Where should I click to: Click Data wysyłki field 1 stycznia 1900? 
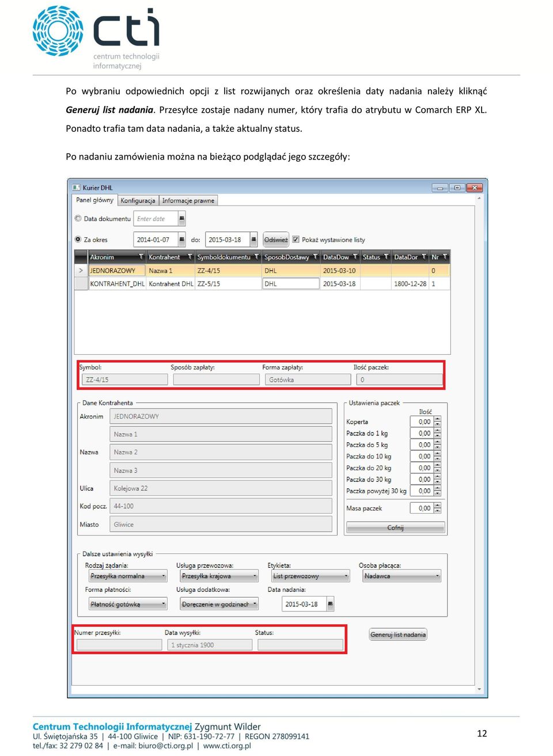point(209,645)
